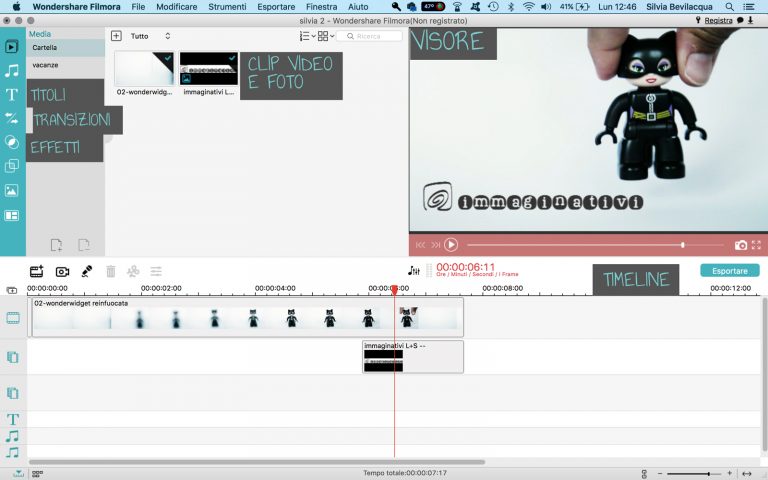Click the add track icon above timeline
This screenshot has height=480, width=768.
[x=12, y=290]
